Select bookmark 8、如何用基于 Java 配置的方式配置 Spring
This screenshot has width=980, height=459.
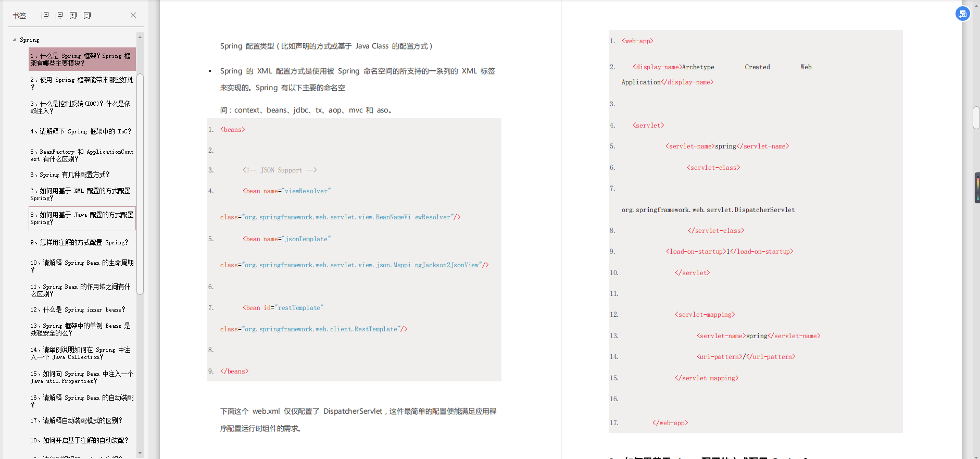82,218
